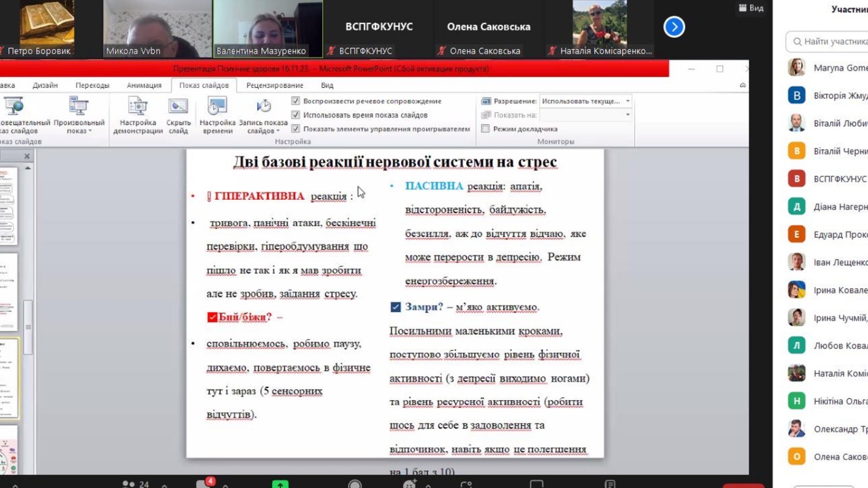Expand the Произвольный показ dropdown

(x=79, y=115)
